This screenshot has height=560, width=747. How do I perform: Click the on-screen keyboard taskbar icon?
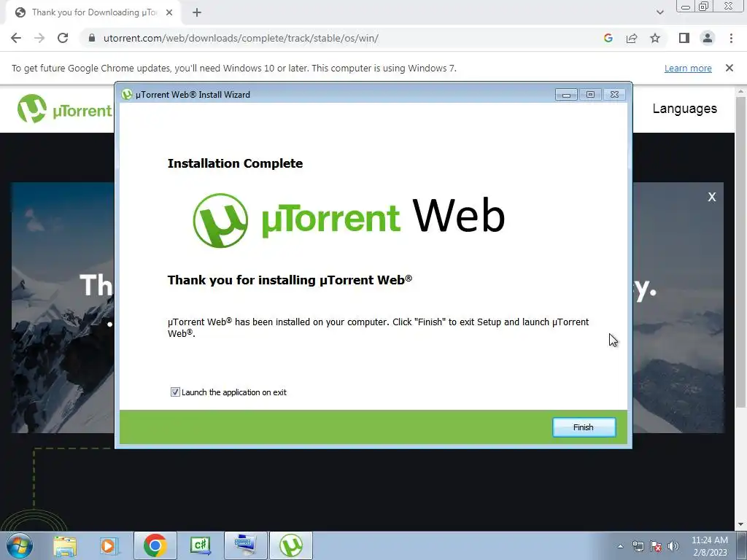click(245, 545)
